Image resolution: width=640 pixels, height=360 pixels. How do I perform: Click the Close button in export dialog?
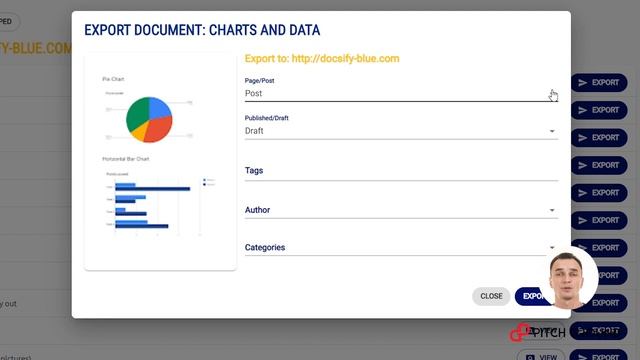point(491,296)
